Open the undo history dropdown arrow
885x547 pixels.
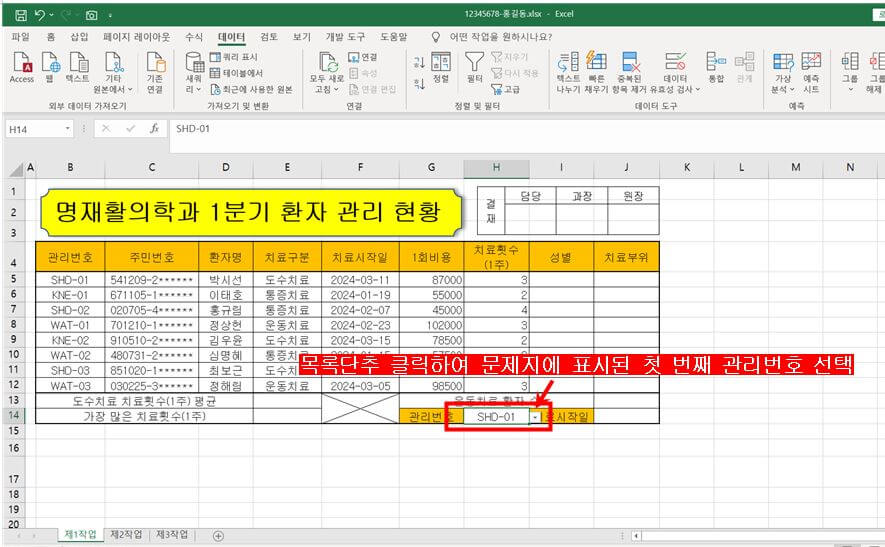[51, 15]
